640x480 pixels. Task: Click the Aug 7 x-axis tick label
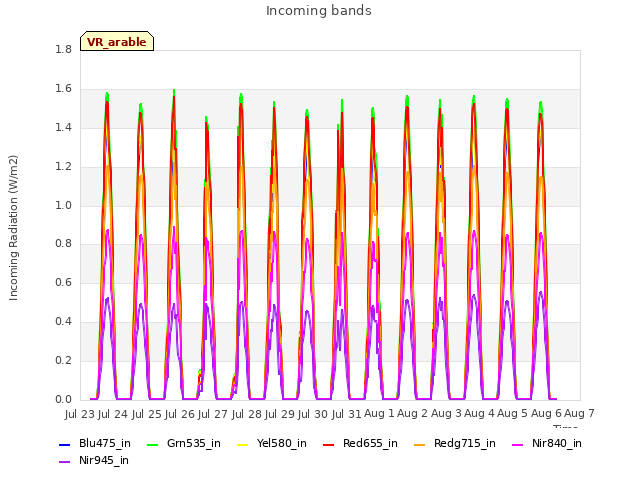click(579, 413)
